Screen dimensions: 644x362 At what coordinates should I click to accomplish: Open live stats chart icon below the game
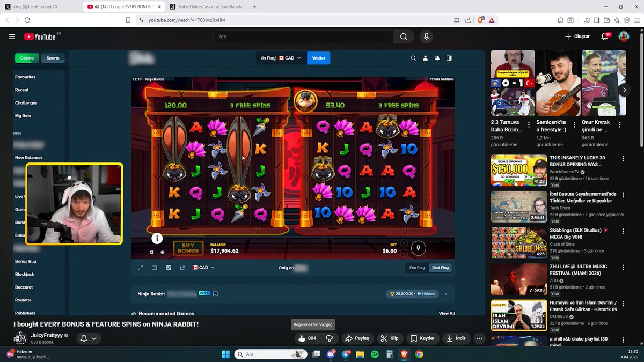168,268
